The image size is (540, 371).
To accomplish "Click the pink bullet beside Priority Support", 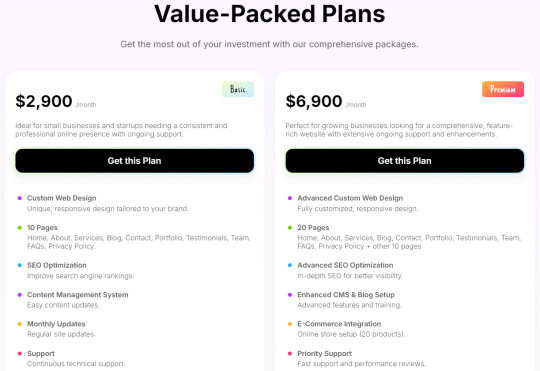I will tap(290, 353).
